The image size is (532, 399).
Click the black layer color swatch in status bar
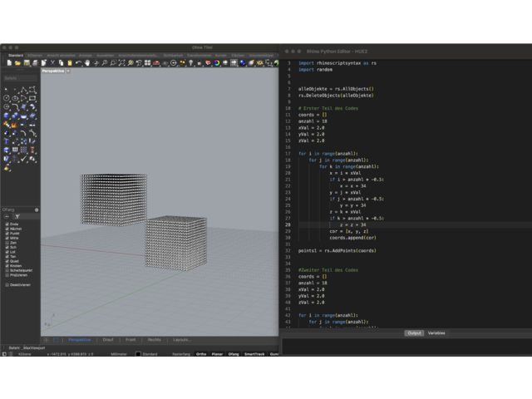click(x=138, y=354)
